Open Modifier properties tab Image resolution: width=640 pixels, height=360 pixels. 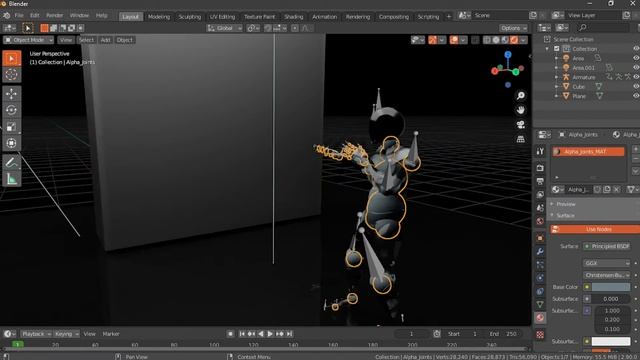click(540, 251)
